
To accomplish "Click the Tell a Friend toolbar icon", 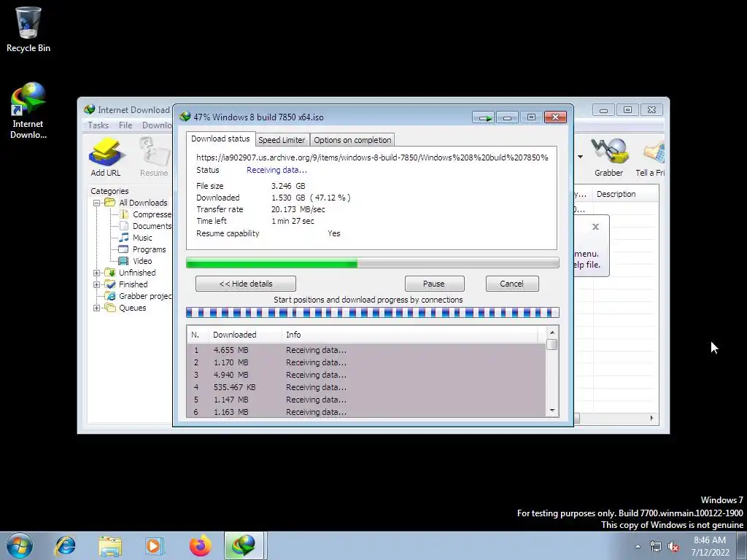I will point(651,157).
